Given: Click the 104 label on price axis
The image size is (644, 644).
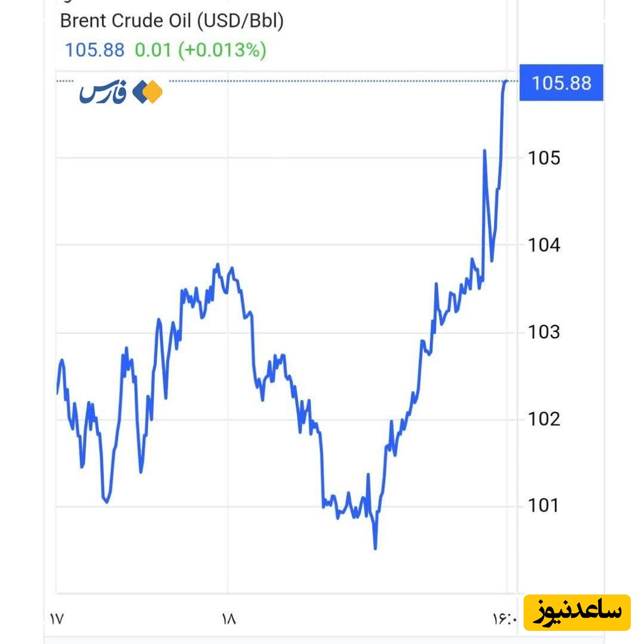Looking at the screenshot, I should pos(544,244).
